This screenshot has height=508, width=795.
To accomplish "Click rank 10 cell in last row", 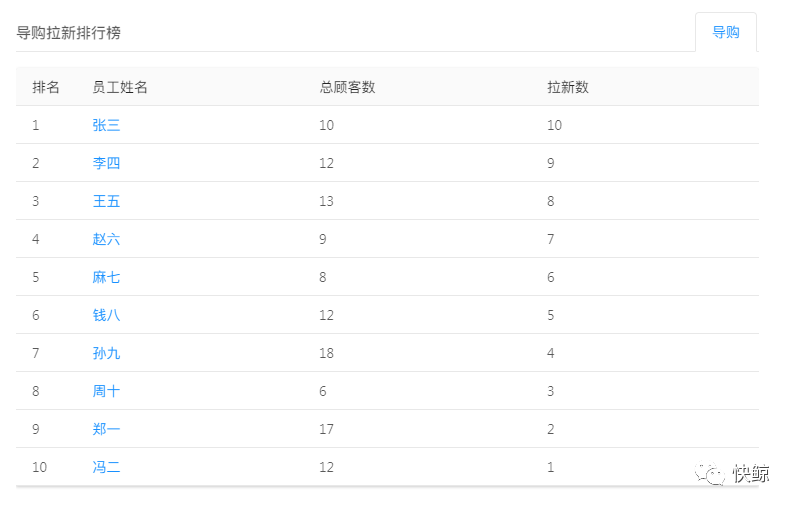I will [x=40, y=467].
